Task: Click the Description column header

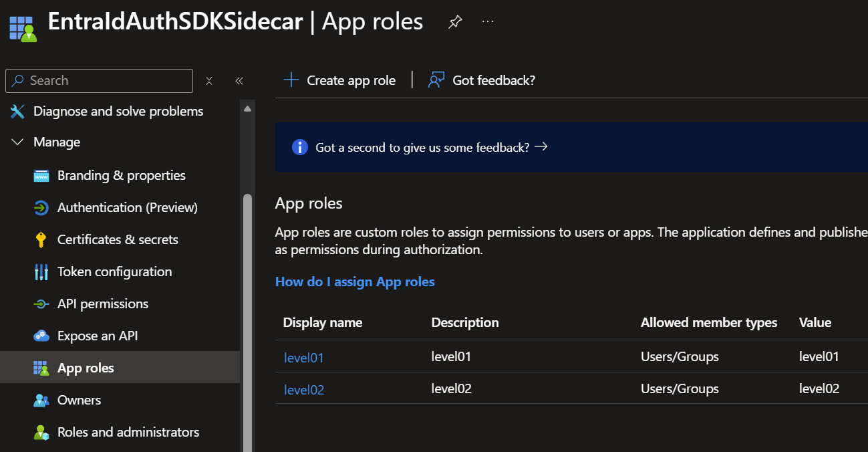Action: 465,323
